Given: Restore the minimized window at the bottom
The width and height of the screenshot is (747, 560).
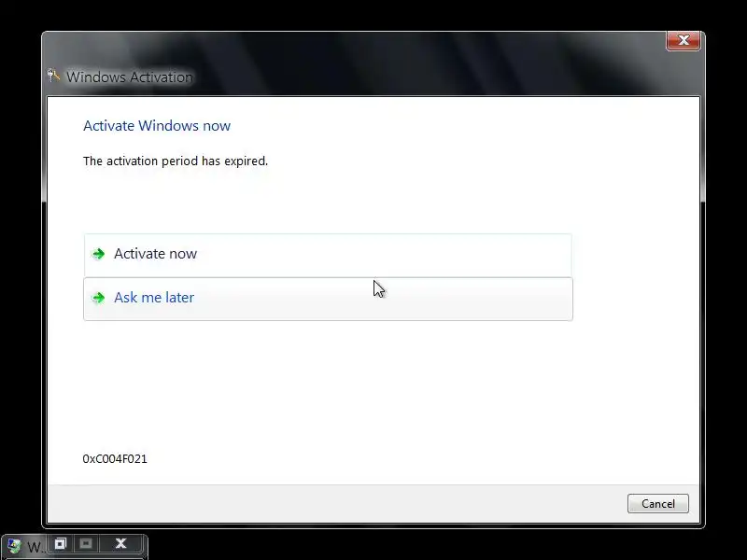Looking at the screenshot, I should [x=61, y=543].
